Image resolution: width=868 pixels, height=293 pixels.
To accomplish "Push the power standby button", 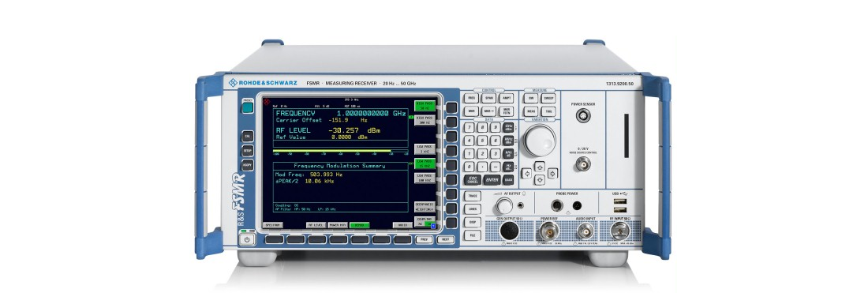I will (x=247, y=239).
